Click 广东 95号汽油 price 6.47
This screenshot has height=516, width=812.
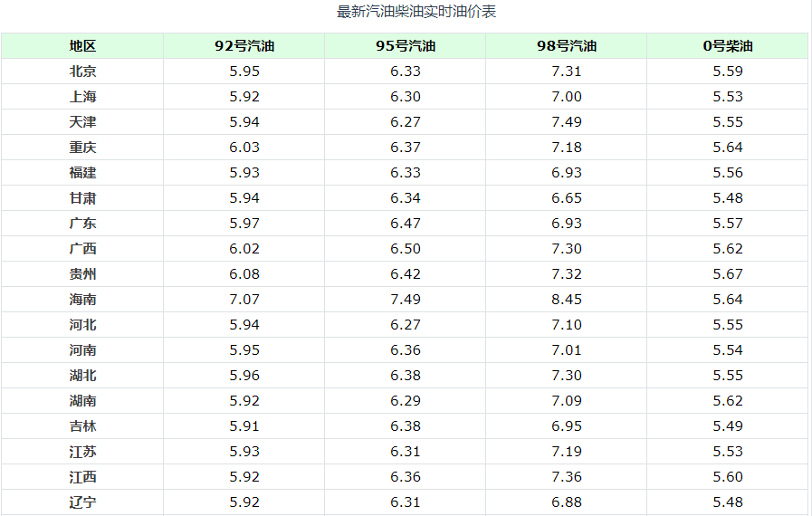tap(406, 224)
